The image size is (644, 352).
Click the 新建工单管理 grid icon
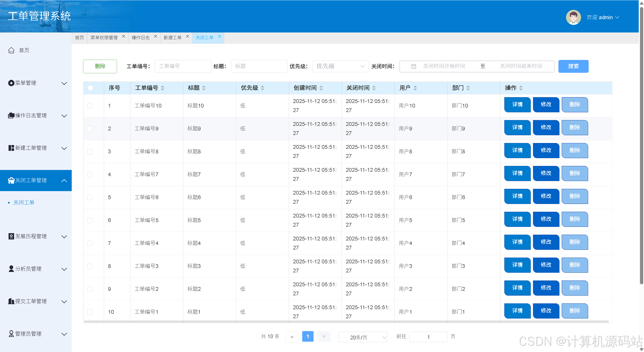coord(11,148)
